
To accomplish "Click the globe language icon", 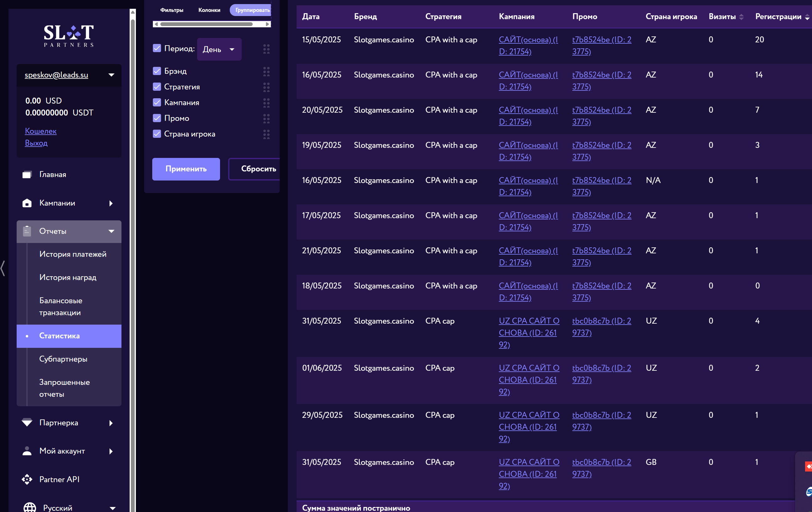I will coord(30,507).
